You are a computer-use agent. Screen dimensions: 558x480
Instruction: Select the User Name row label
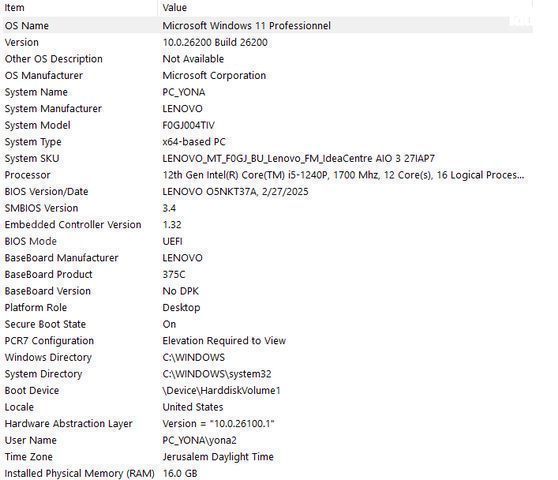pos(31,440)
